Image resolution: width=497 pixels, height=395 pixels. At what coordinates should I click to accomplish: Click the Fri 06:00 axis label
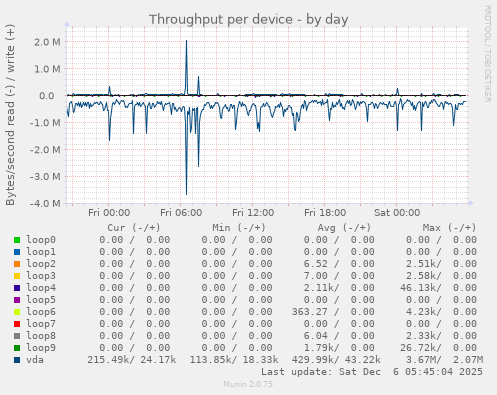pyautogui.click(x=181, y=213)
